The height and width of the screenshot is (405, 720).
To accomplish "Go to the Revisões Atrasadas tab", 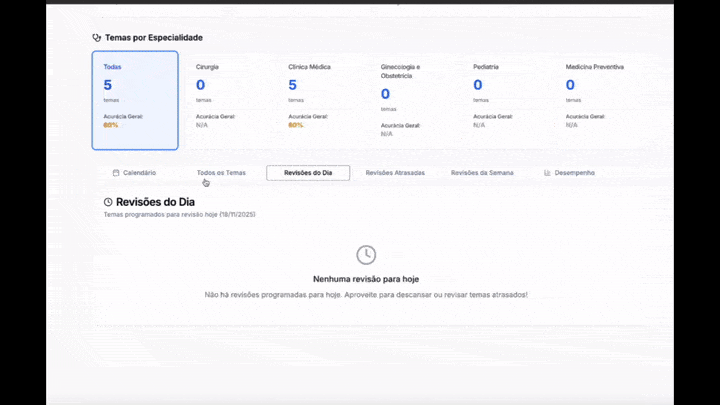I will point(395,173).
